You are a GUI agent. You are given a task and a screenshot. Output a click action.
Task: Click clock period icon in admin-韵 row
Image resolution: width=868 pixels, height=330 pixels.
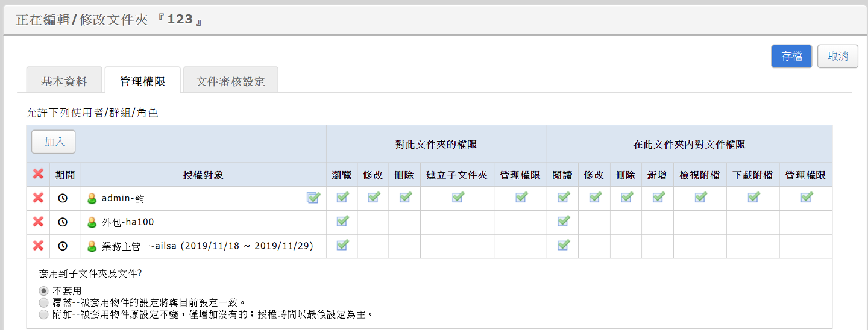pos(63,198)
